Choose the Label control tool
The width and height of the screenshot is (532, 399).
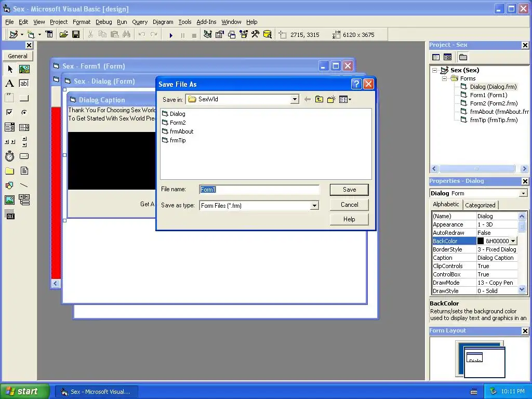click(x=10, y=84)
